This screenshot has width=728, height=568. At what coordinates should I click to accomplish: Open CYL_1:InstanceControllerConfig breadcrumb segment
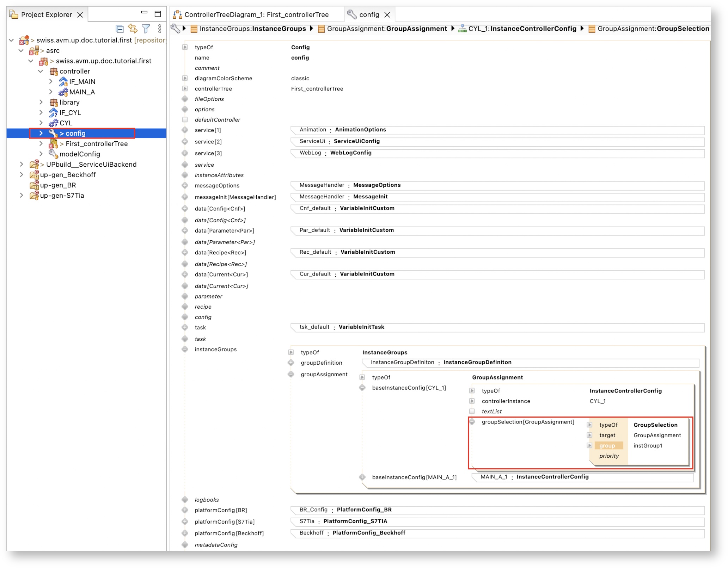(517, 29)
